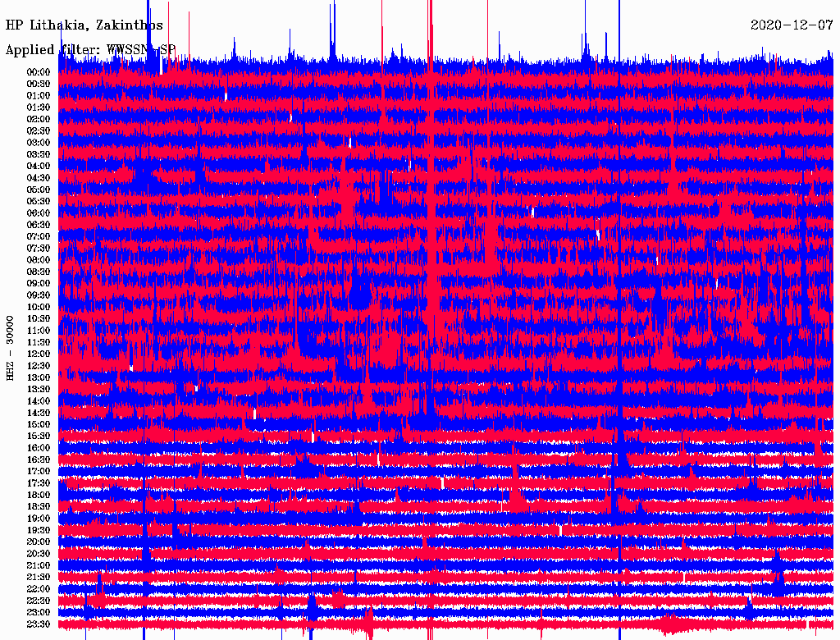The image size is (840, 640).
Task: Click the 14:00 time label
Action: click(x=39, y=401)
